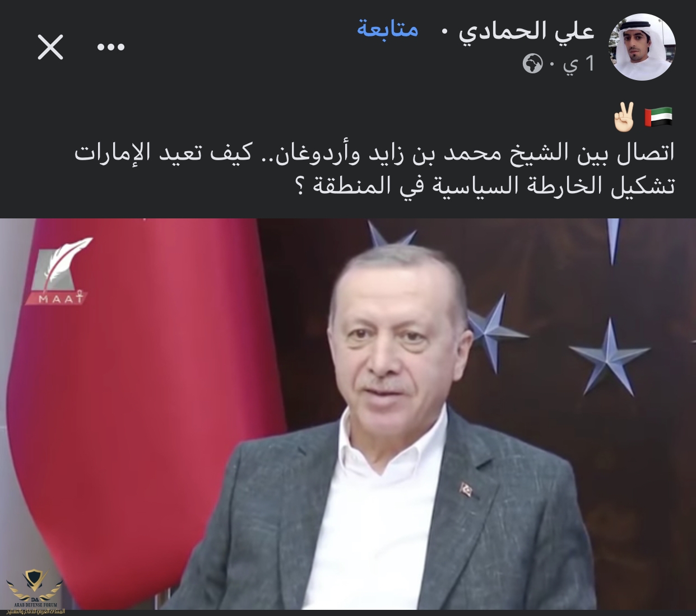Click caption line mentioning محمد بن زايد وأردوغان
Screen dimensions: 696x616
pyautogui.click(x=374, y=153)
